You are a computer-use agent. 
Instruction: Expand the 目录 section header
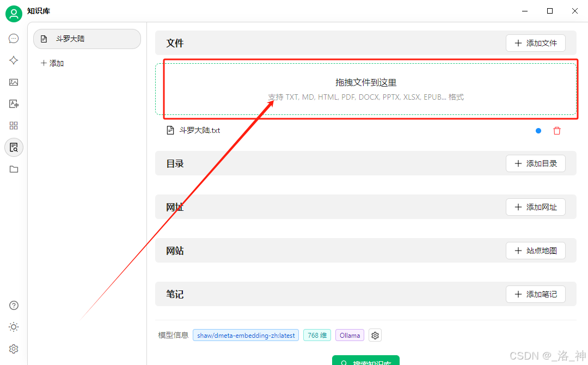coord(366,163)
